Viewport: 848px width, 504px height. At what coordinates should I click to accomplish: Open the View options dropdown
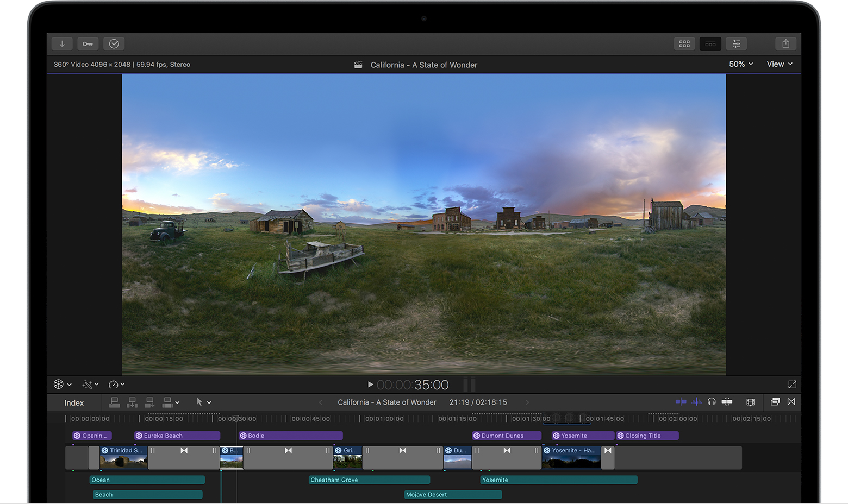pyautogui.click(x=780, y=64)
